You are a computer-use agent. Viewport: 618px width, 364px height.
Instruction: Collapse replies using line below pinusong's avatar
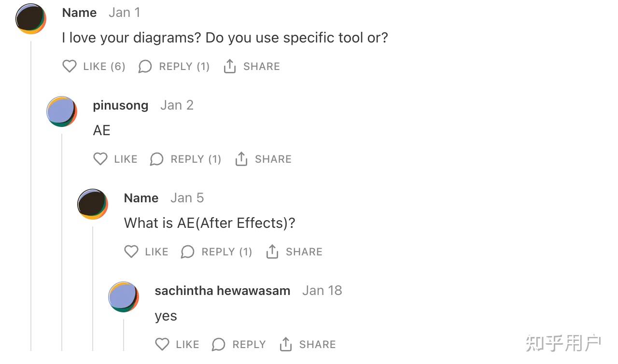[62, 241]
